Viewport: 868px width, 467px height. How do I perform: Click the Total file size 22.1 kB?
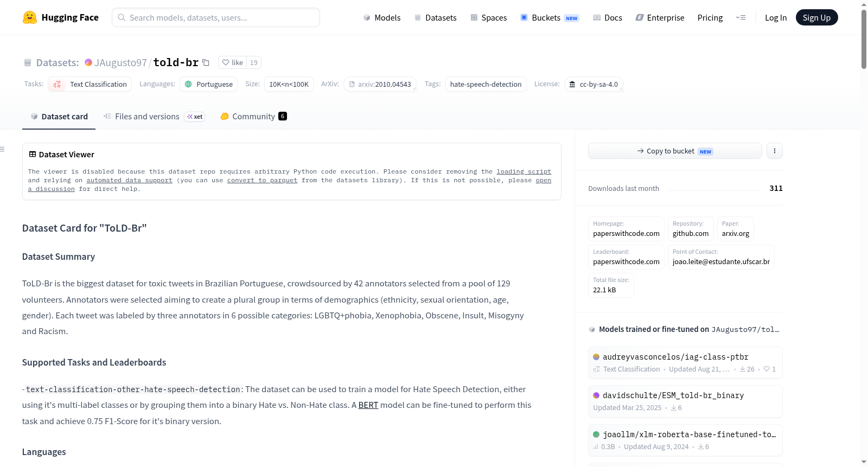click(x=611, y=285)
